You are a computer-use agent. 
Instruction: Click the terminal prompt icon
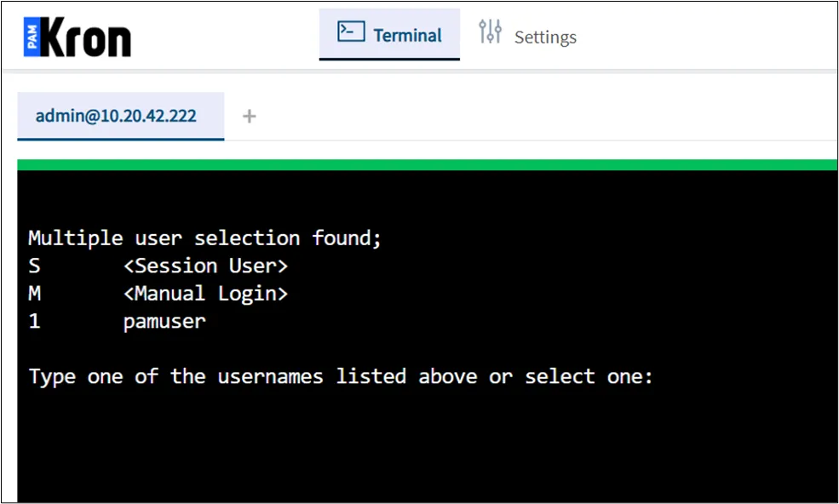point(351,31)
